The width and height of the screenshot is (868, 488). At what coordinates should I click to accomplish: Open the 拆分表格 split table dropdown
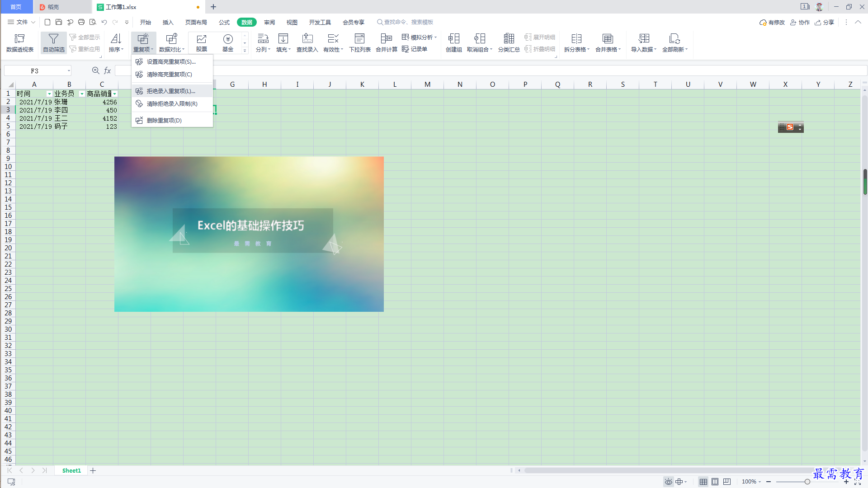coord(577,43)
